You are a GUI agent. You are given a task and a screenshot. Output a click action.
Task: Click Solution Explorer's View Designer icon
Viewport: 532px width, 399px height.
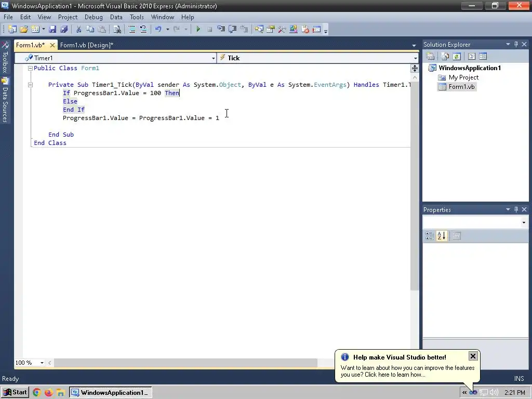[483, 56]
